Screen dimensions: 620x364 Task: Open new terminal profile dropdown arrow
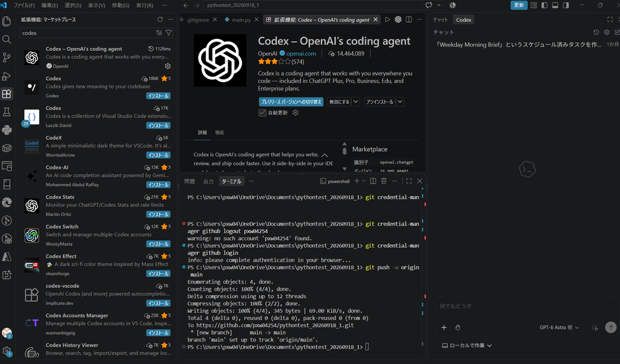(363, 181)
